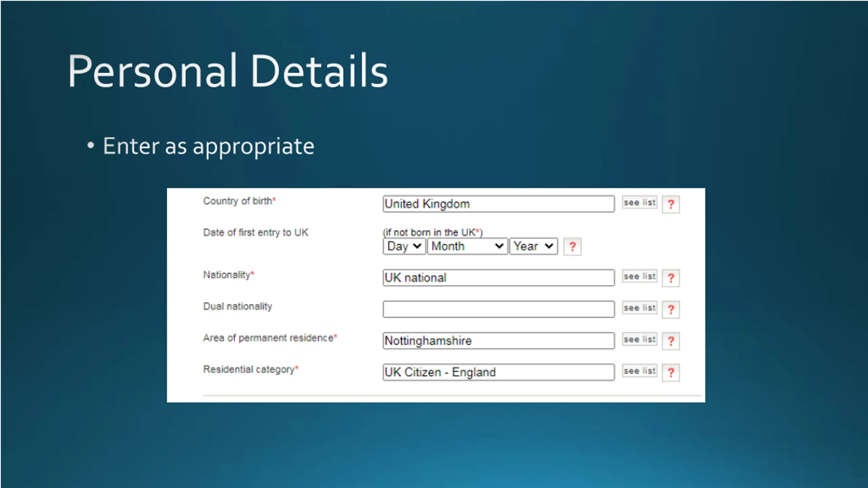The image size is (868, 488).
Task: Open the Day dropdown
Action: pos(404,246)
